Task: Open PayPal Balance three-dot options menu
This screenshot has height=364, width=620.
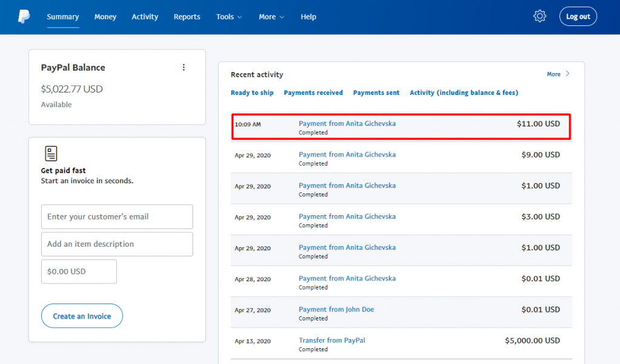Action: pyautogui.click(x=183, y=68)
